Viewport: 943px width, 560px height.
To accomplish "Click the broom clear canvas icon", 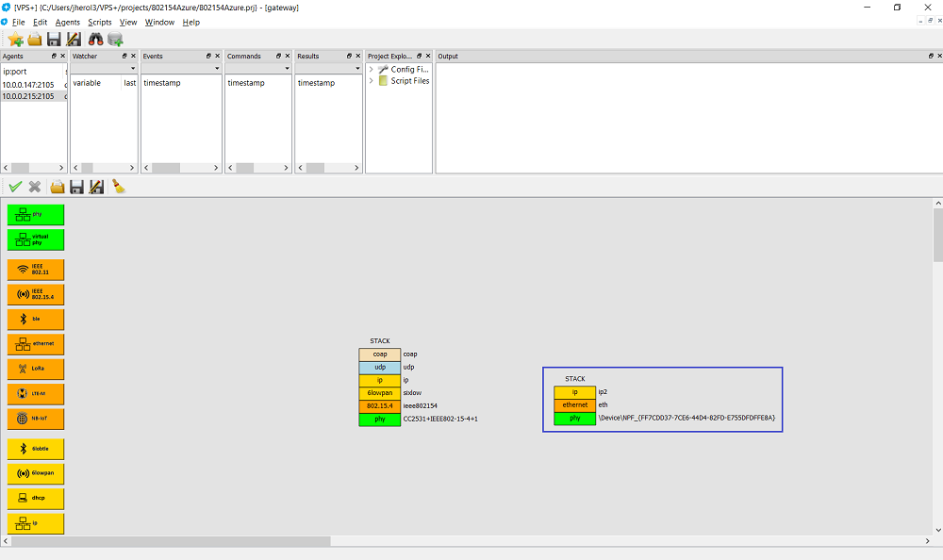I will (x=119, y=187).
